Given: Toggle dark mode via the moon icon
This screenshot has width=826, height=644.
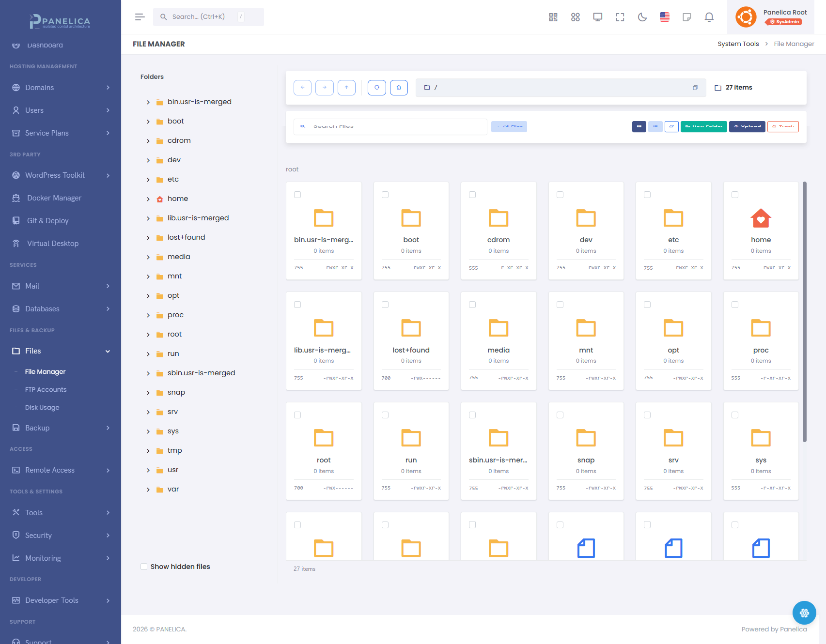Looking at the screenshot, I should tap(642, 16).
